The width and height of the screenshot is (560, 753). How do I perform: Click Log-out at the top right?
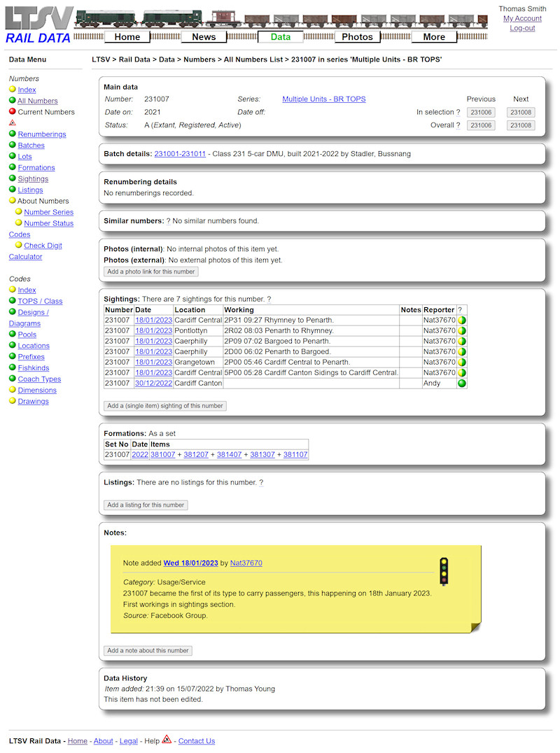[x=522, y=28]
